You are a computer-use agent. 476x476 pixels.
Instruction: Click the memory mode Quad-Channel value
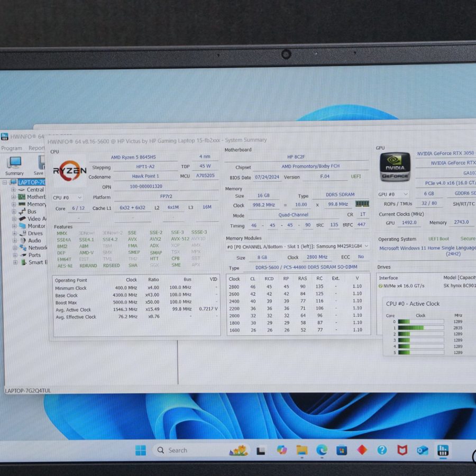293,215
